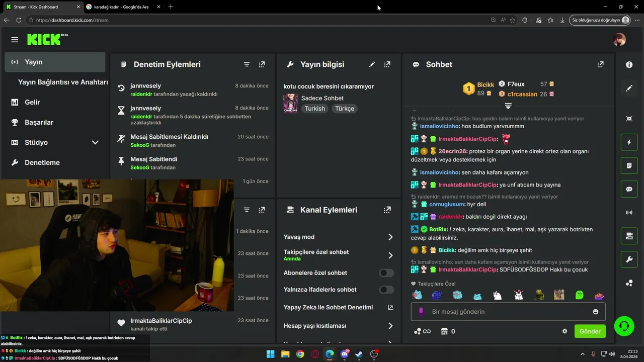Insert the bunny with hearts emote
The width and height of the screenshot is (644, 362).
(x=518, y=295)
